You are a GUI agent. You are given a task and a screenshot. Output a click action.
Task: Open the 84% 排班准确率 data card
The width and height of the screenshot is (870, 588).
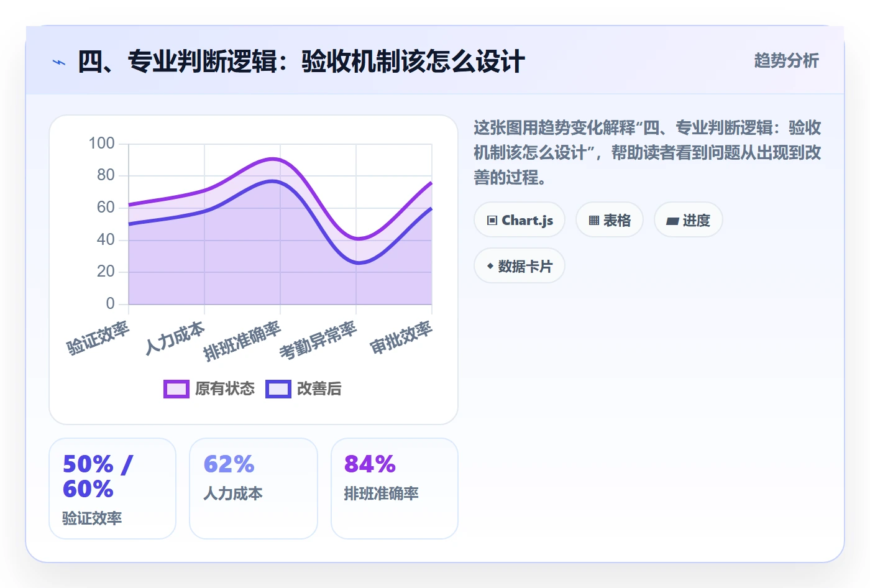pyautogui.click(x=395, y=489)
